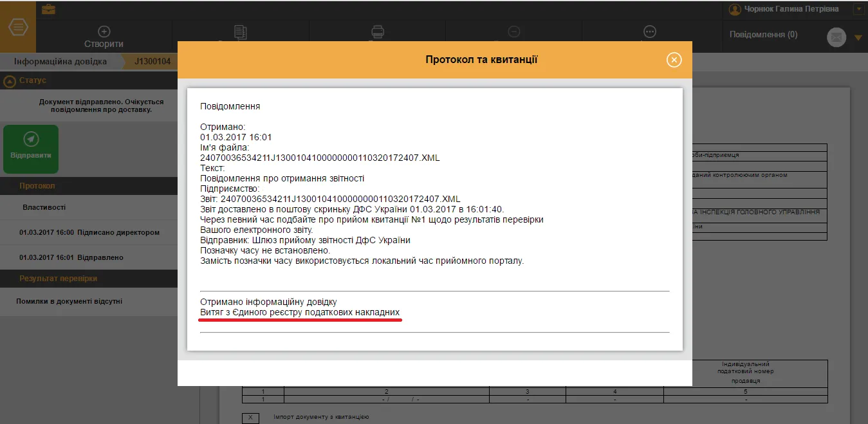Open the briefcase icon in top bar

(48, 9)
